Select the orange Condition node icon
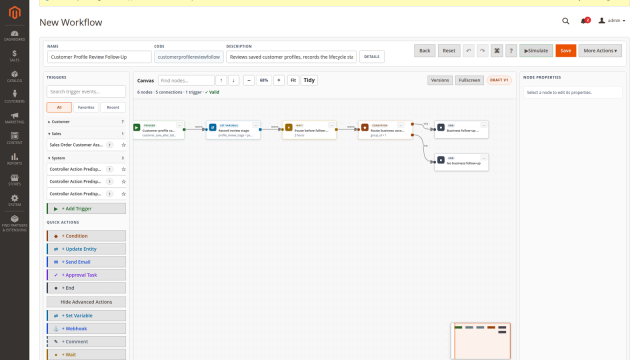Image resolution: width=640 pixels, height=360 pixels. pos(365,127)
